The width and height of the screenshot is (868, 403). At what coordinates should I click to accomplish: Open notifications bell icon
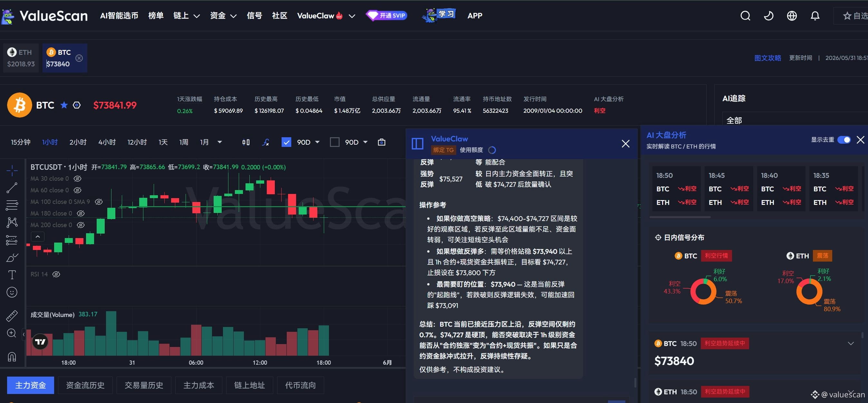point(815,16)
